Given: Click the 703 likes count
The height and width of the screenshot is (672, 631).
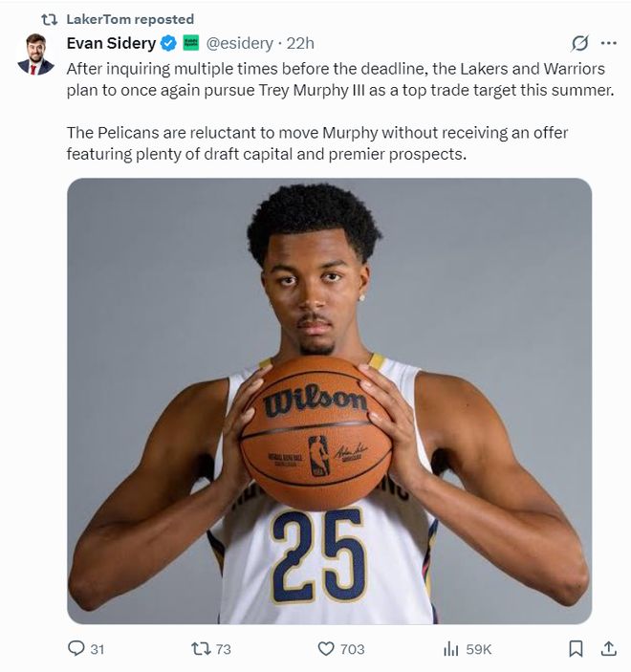Looking at the screenshot, I should point(352,648).
